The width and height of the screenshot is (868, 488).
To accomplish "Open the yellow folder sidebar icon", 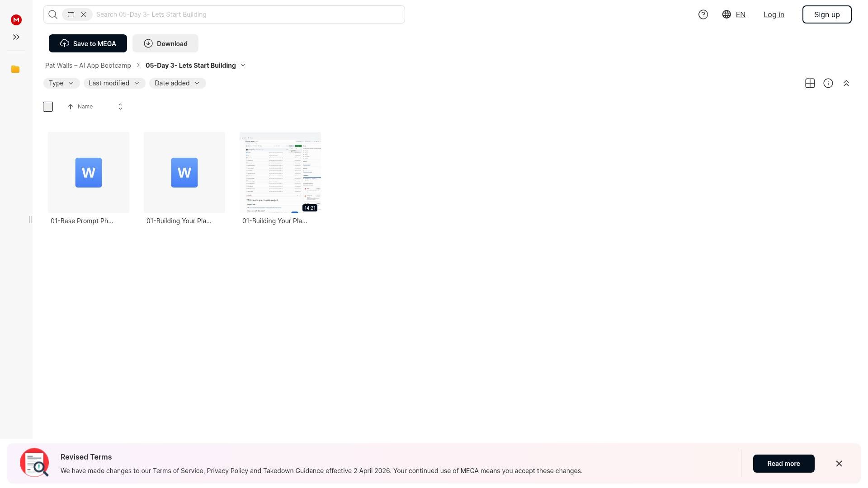I will tap(15, 69).
